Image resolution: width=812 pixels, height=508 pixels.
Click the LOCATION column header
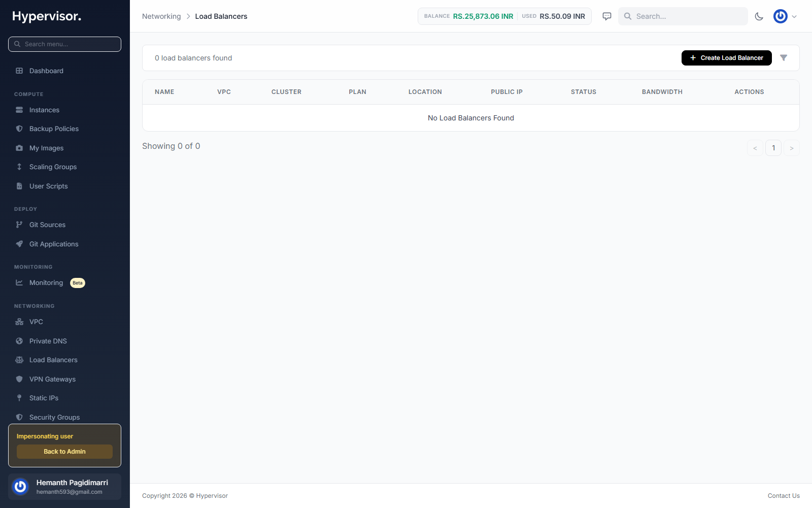[425, 92]
